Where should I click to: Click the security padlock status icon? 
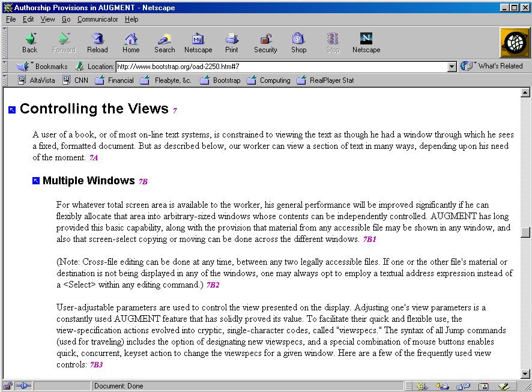(8, 386)
